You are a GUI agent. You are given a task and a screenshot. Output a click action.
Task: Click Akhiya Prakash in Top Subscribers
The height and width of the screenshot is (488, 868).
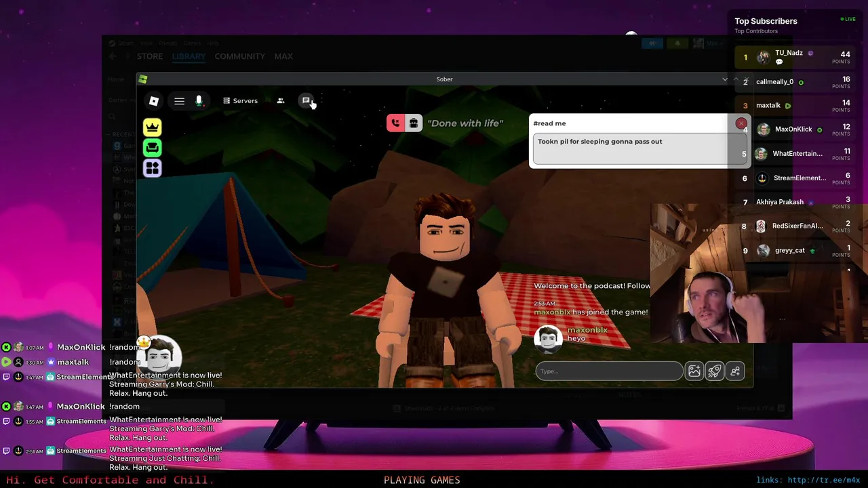coord(794,201)
